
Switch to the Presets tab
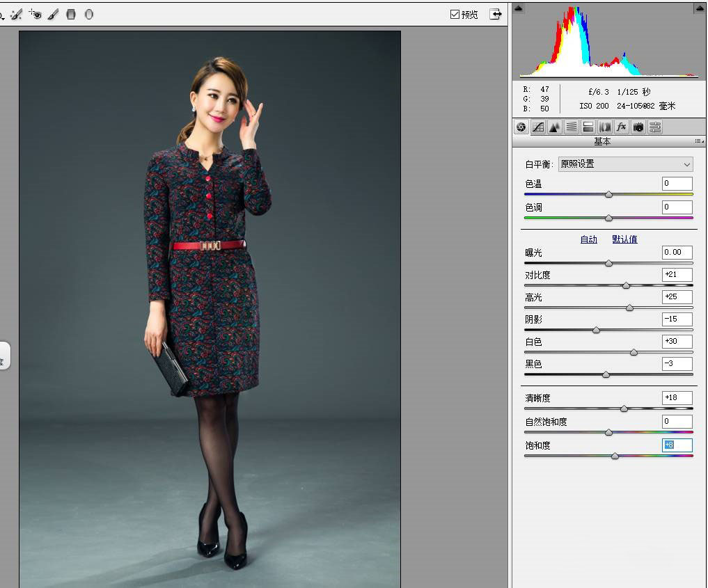click(655, 127)
